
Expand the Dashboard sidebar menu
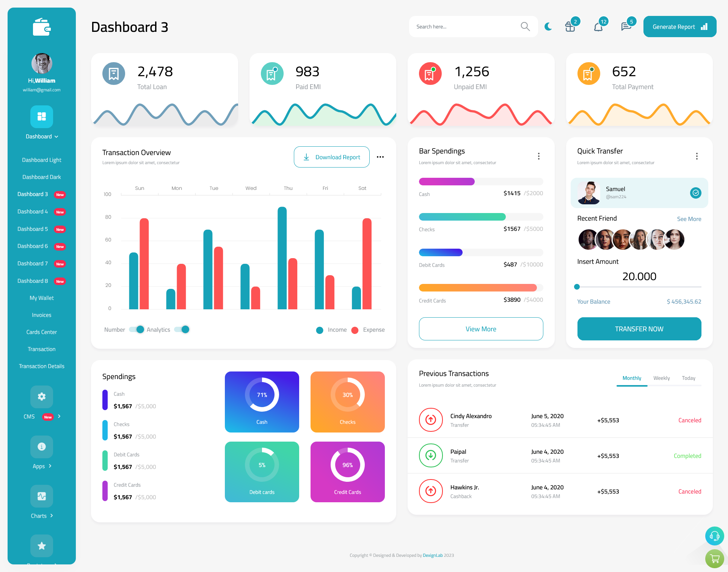pos(41,136)
